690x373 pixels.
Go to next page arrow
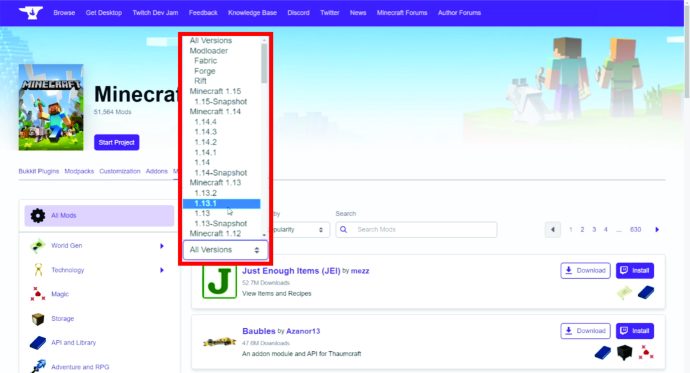pyautogui.click(x=657, y=230)
